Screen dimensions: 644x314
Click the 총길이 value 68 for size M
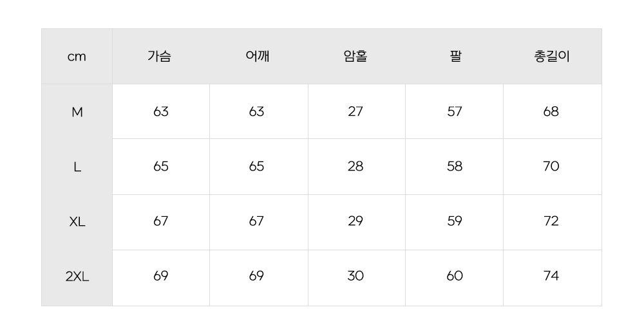pyautogui.click(x=551, y=111)
